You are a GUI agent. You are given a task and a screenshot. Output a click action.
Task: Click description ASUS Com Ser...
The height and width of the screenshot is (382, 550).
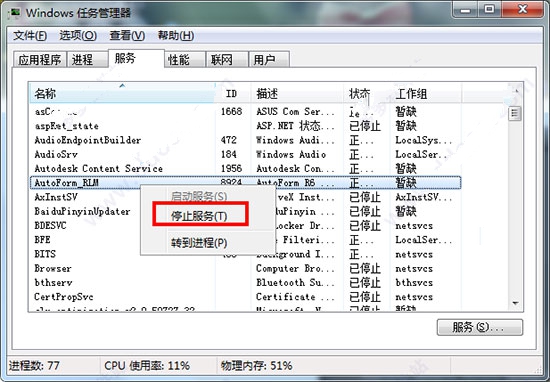coord(295,112)
